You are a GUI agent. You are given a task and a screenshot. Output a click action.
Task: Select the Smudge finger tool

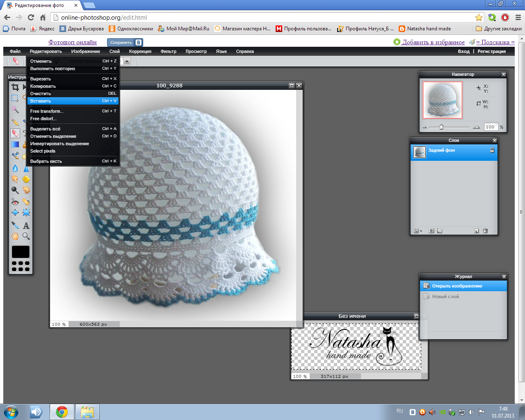tap(15, 179)
